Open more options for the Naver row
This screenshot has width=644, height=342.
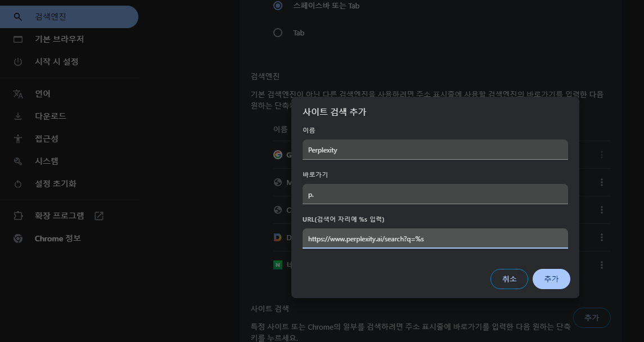click(x=602, y=265)
